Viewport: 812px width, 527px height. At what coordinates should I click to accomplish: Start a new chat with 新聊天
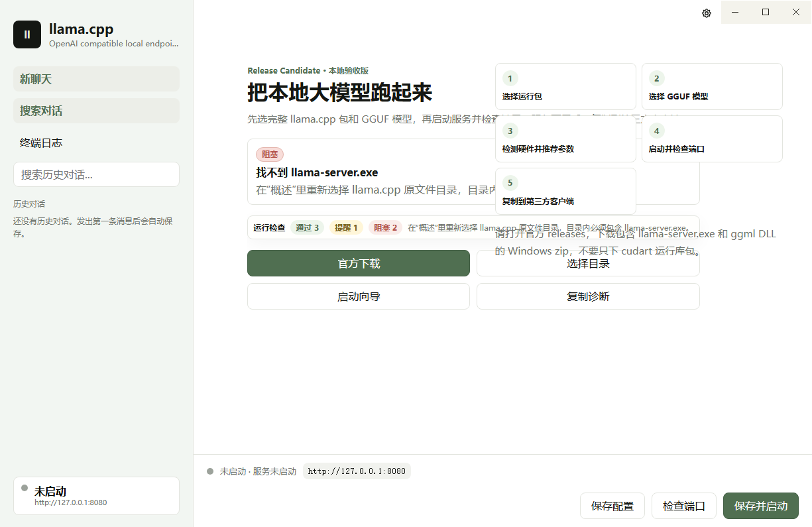pyautogui.click(x=96, y=79)
